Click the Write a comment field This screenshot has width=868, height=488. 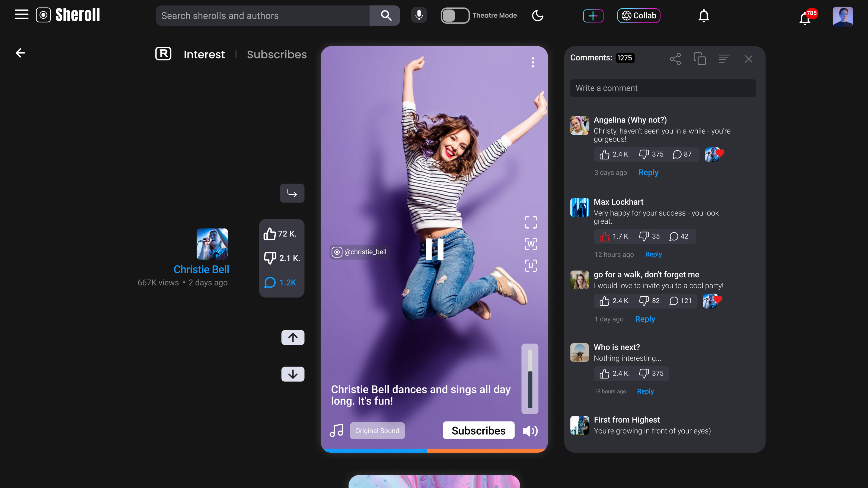(x=663, y=88)
